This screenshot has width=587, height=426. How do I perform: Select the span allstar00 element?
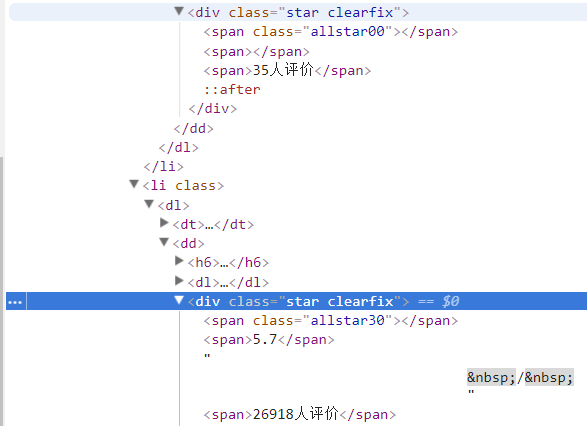point(331,32)
